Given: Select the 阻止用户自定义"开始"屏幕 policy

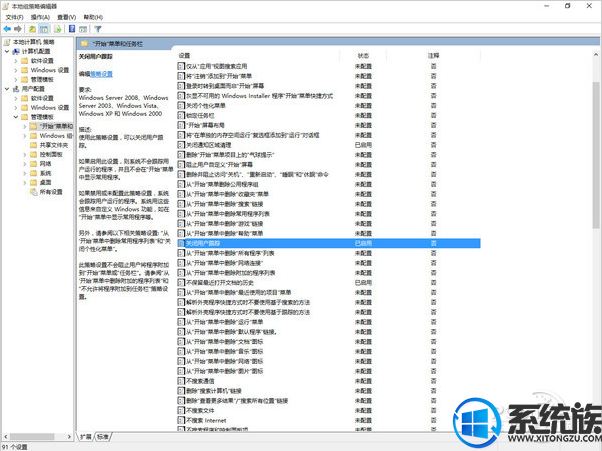Looking at the screenshot, I should pos(219,164).
